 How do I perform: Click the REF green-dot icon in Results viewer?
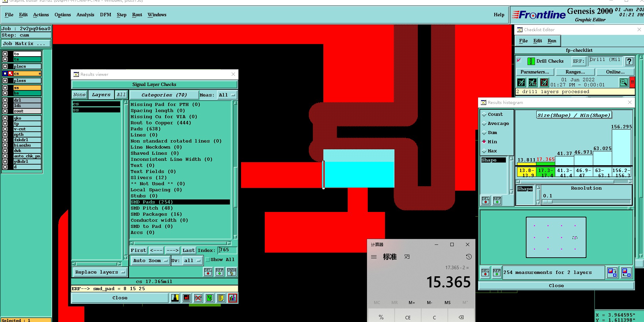[219, 272]
